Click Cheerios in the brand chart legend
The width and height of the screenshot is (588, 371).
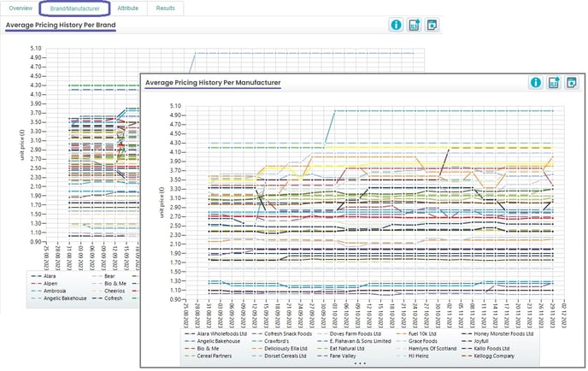click(x=109, y=291)
